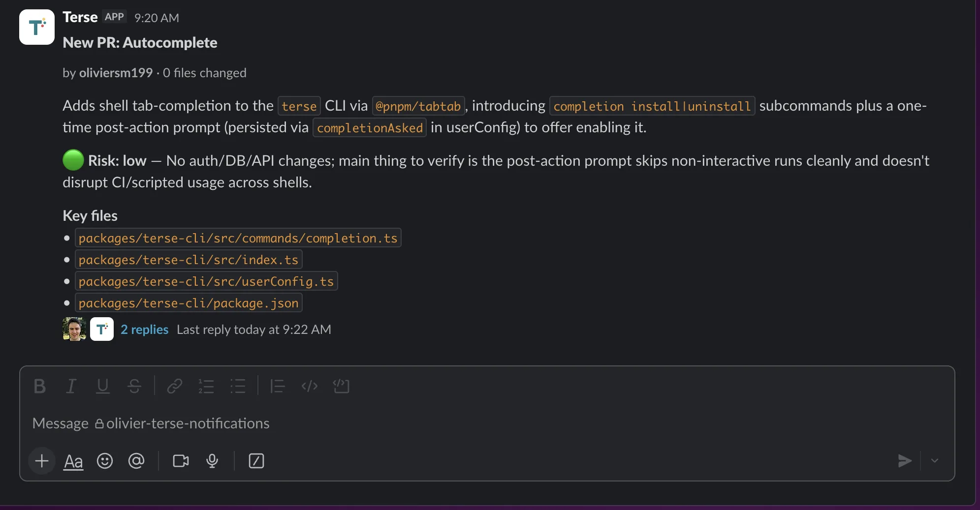Open the emoji picker
Image resolution: width=980 pixels, height=510 pixels.
(105, 461)
